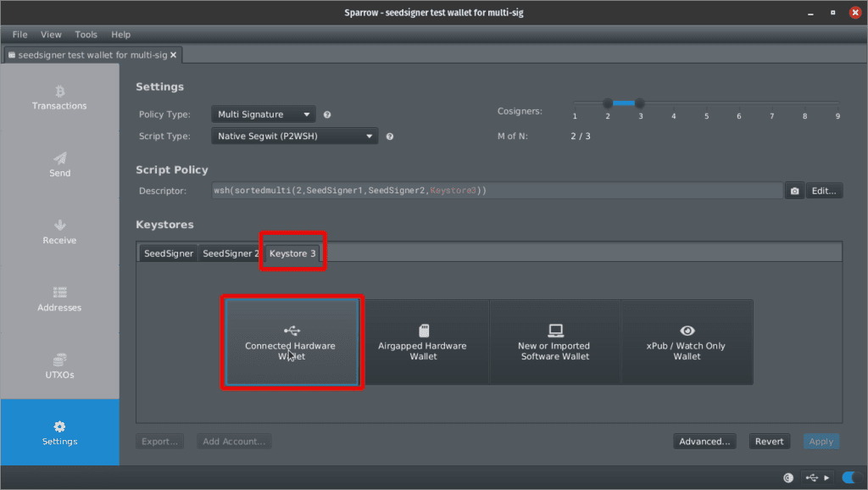Close the seedsigner test wallet tab
Viewport: 868px width, 490px height.
(x=173, y=55)
